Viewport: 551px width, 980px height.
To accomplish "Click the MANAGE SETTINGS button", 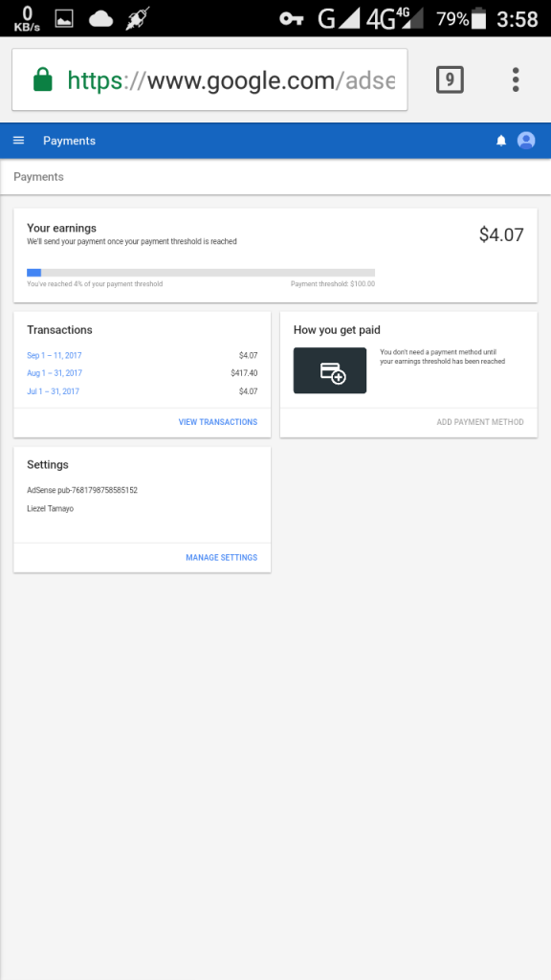I will (x=221, y=558).
